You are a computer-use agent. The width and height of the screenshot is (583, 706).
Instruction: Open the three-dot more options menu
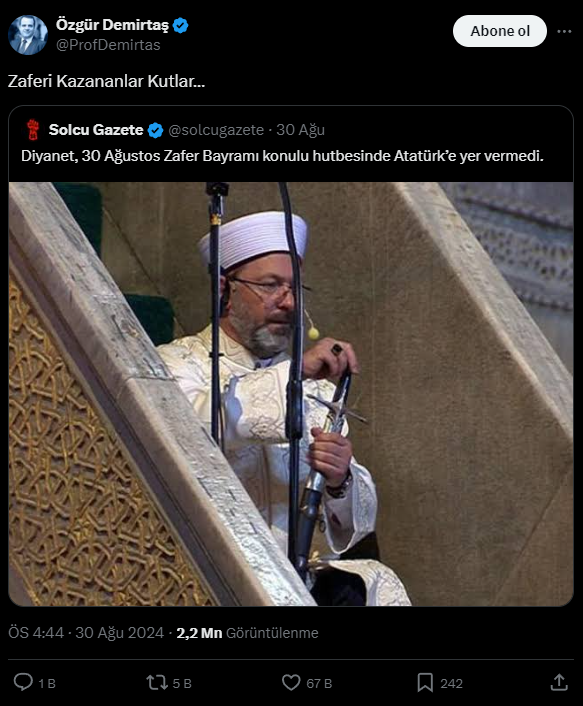[x=564, y=31]
